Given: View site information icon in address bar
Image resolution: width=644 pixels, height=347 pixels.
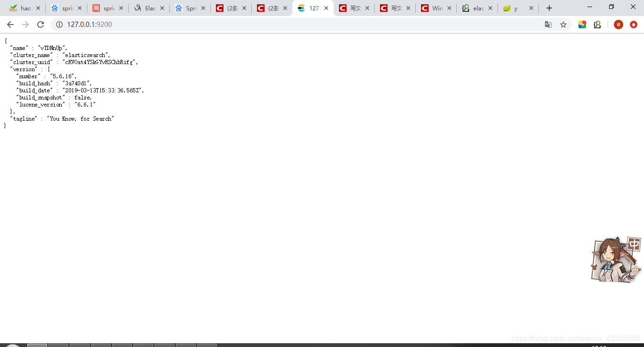Looking at the screenshot, I should pos(59,25).
